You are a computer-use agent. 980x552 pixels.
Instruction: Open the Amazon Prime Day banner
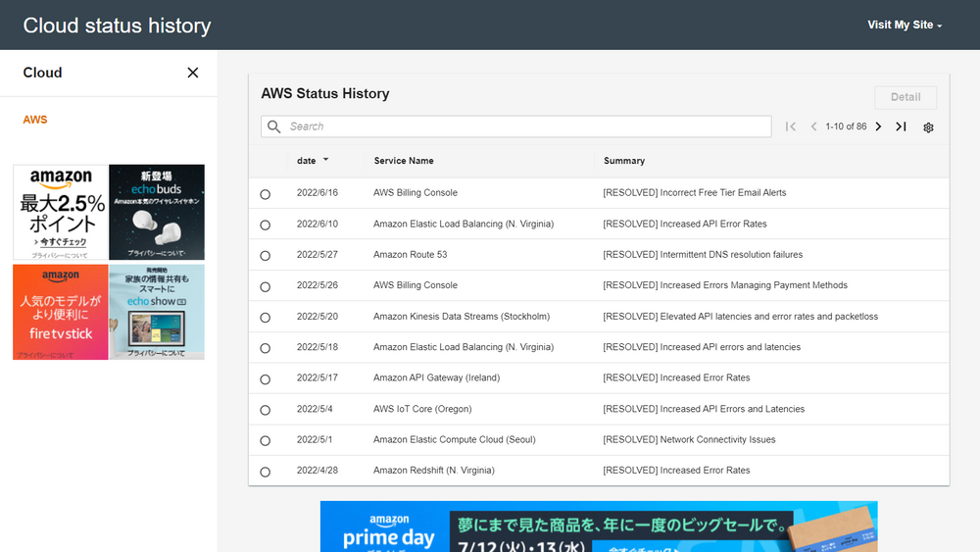pyautogui.click(x=598, y=527)
